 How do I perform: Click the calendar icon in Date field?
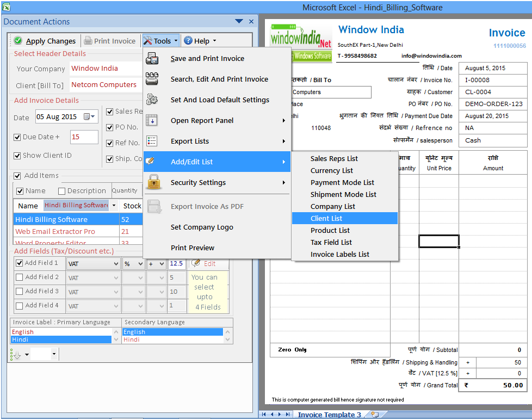point(87,117)
